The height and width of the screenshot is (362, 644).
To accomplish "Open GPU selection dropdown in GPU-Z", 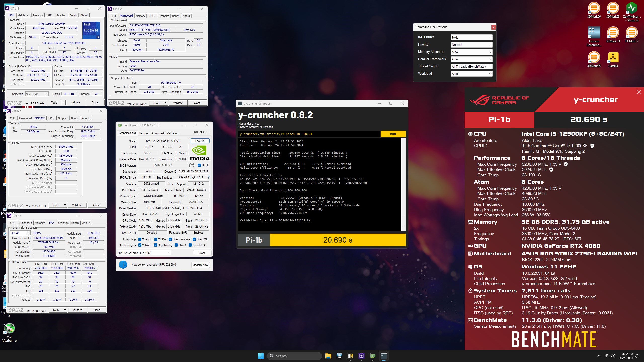I will point(144,253).
